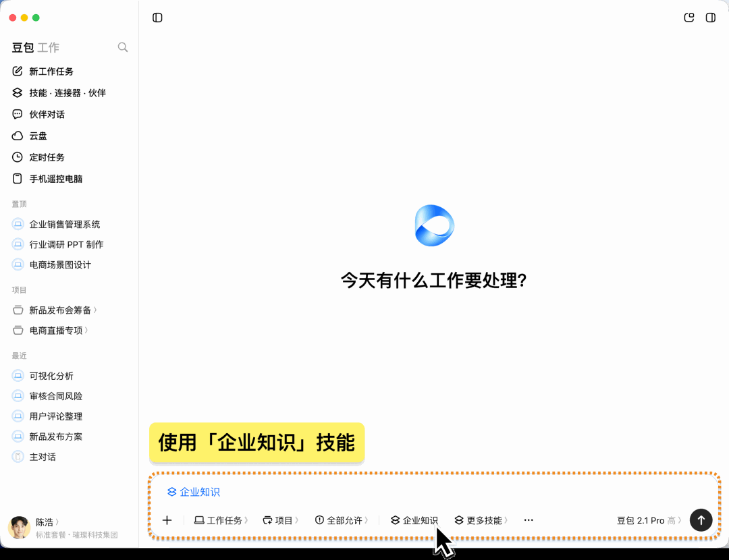729x560 pixels.
Task: Open pinned task 电商场景图设计
Action: (x=60, y=265)
